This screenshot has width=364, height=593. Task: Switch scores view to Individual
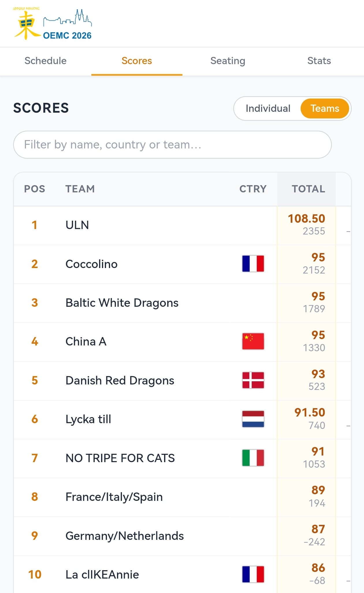pyautogui.click(x=268, y=108)
